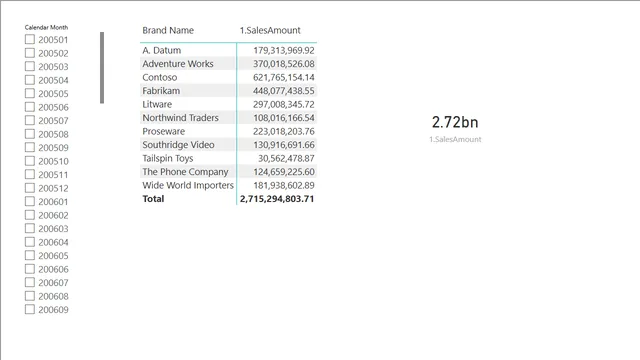Select the 200607 month checkbox
Screen dimensions: 640x360
30,282
